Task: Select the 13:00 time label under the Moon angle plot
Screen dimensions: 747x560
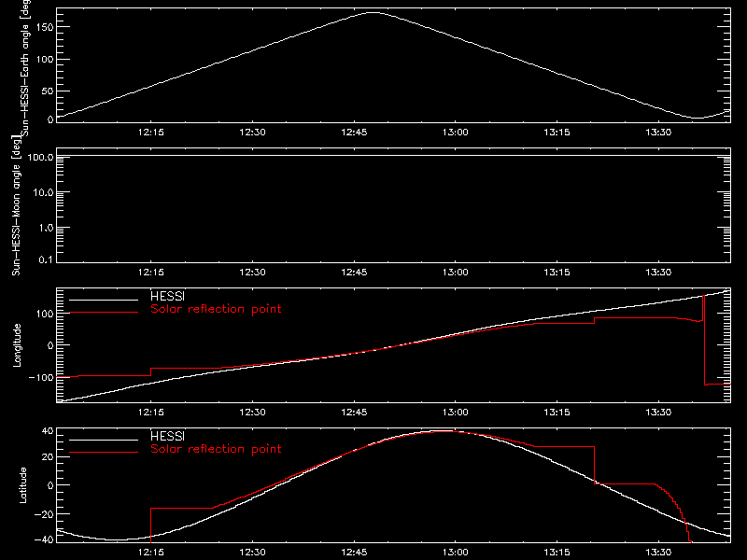Action: [x=456, y=272]
